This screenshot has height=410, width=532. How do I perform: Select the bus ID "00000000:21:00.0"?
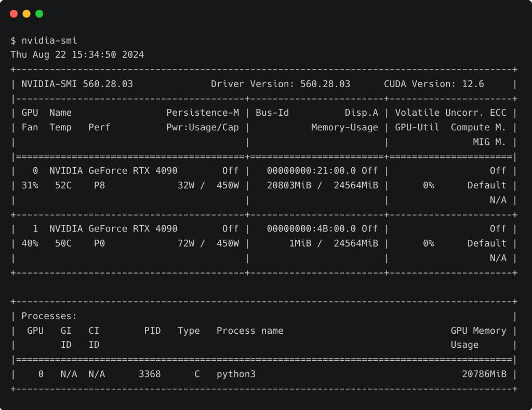(312, 171)
